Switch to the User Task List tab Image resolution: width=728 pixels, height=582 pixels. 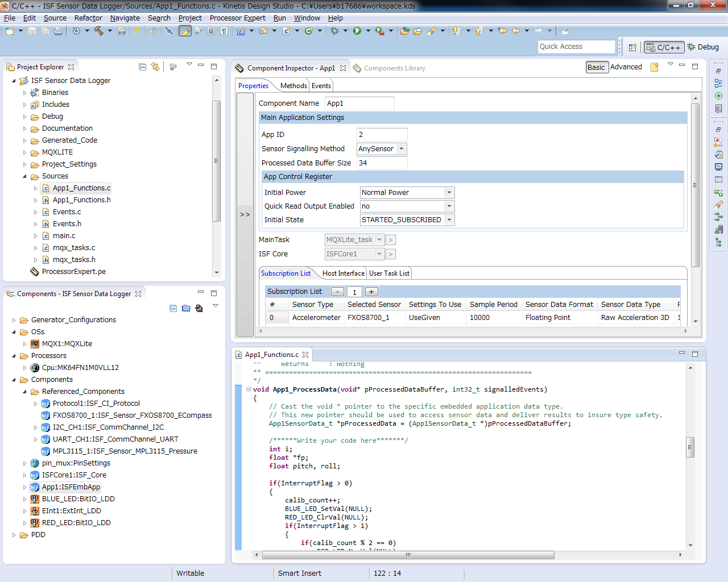pyautogui.click(x=389, y=273)
